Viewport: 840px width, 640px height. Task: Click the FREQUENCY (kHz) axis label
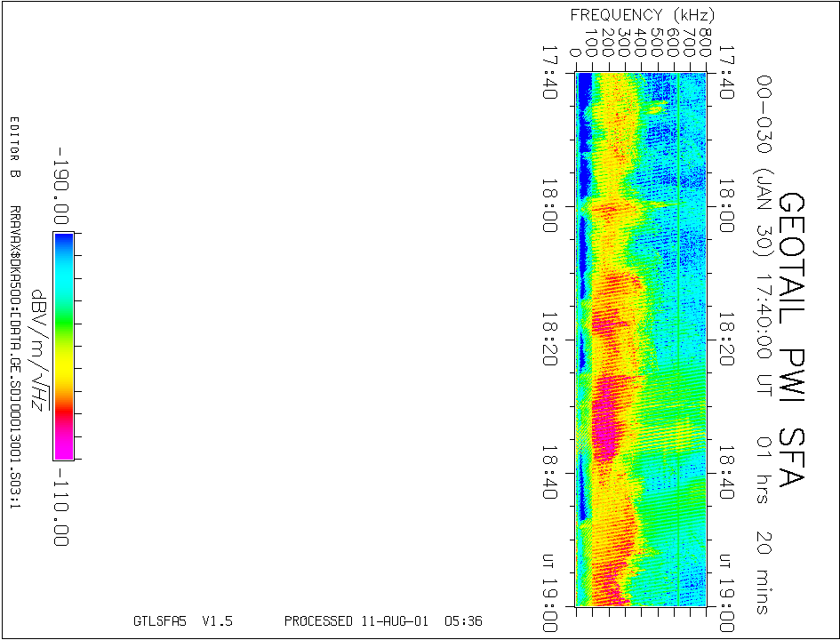642,15
